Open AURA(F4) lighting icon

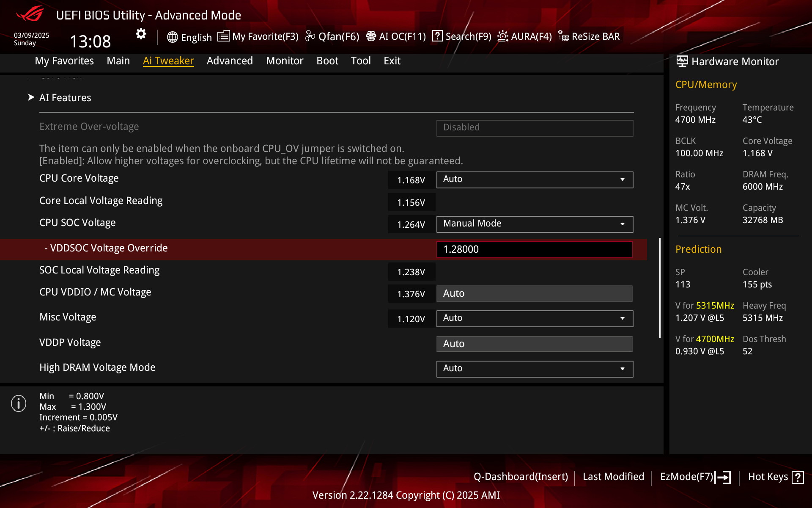tap(502, 36)
